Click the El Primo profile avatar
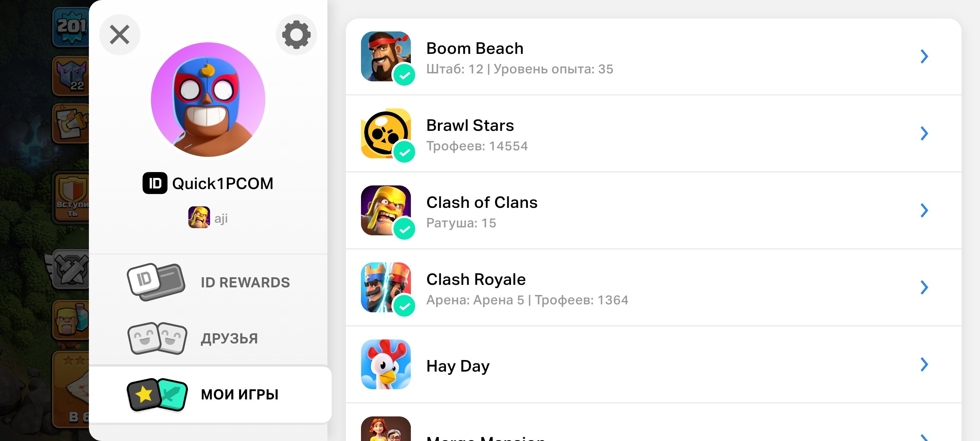The width and height of the screenshot is (980, 441). click(208, 99)
